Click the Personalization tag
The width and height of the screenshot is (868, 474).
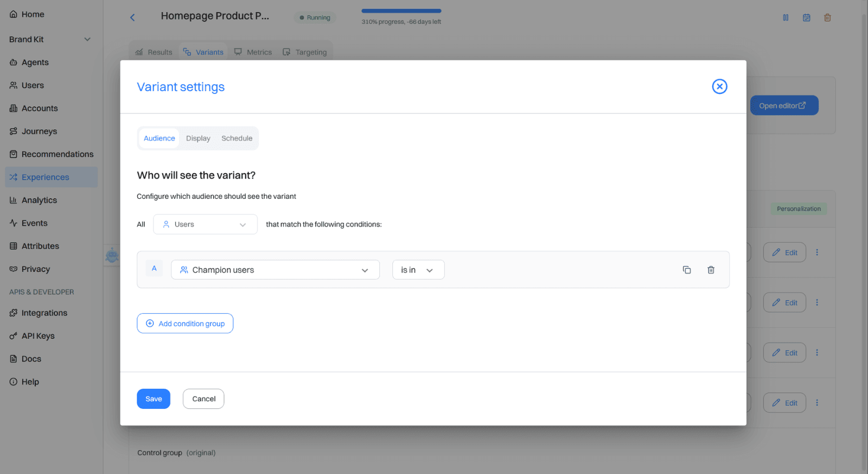tap(799, 209)
